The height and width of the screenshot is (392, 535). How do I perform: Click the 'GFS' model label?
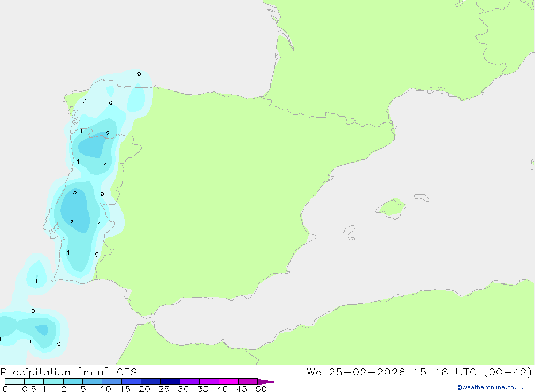pyautogui.click(x=127, y=372)
